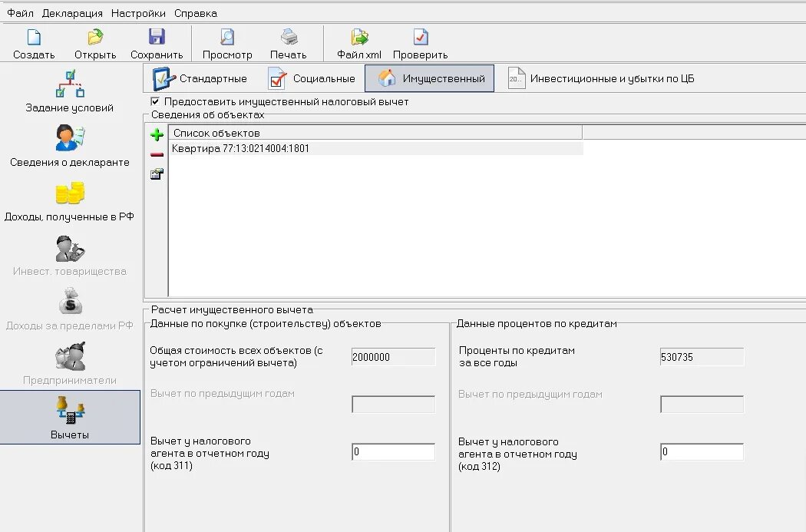Open the Файл menu
Image resolution: width=806 pixels, height=532 pixels.
click(20, 13)
